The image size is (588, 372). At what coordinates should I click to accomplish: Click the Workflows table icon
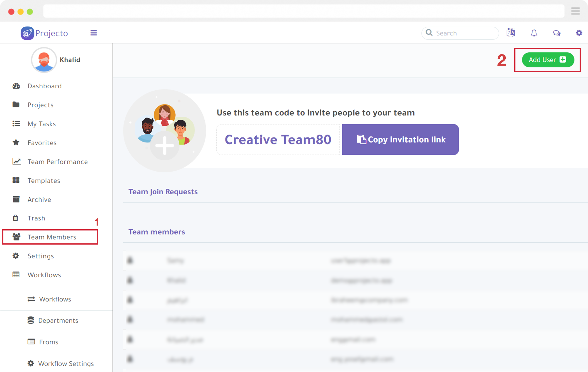16,275
